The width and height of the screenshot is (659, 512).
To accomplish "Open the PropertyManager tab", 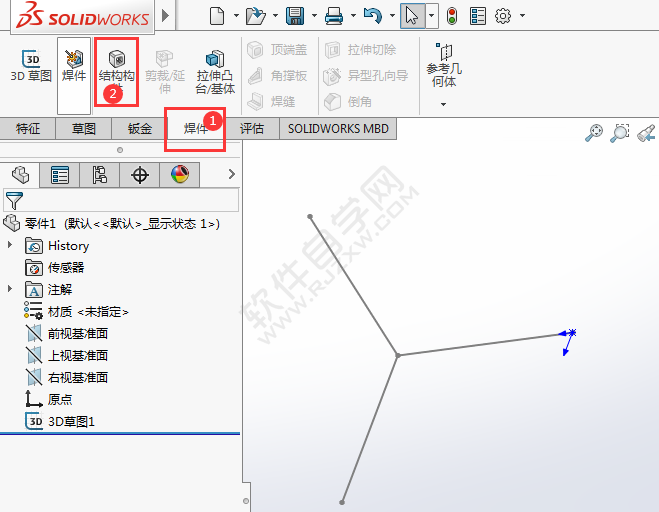I will [x=60, y=175].
